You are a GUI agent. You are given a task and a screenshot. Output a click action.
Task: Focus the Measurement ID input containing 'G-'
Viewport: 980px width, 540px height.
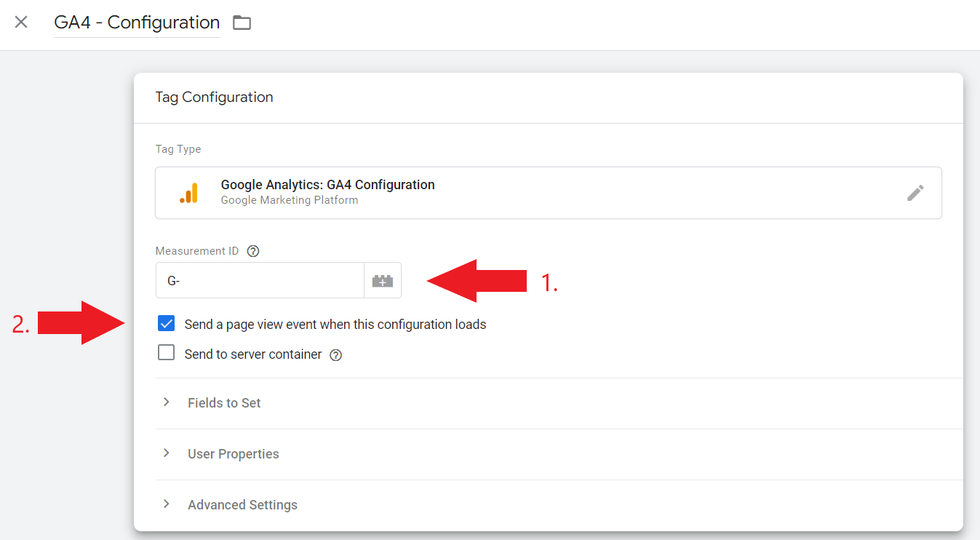click(x=260, y=281)
